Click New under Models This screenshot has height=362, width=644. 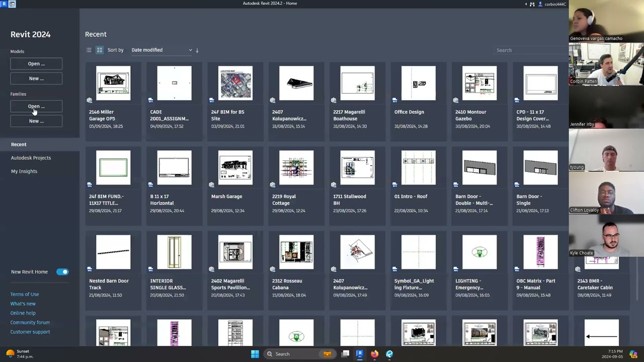pos(36,78)
